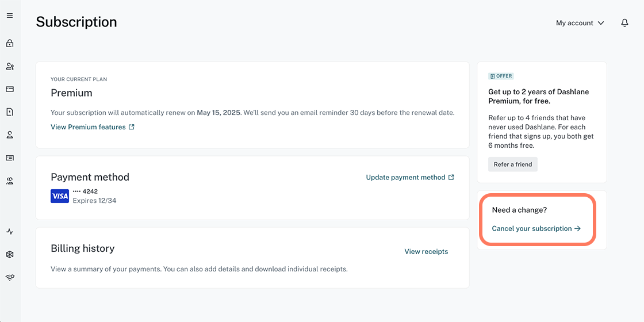Open the Password Health pulse icon in sidebar
Screen dimensions: 644x322
10,232
